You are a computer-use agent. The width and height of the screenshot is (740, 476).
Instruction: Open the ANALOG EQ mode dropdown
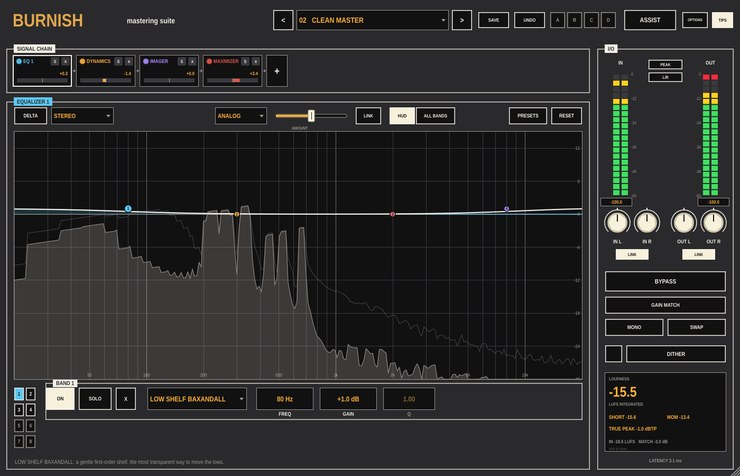(x=241, y=116)
